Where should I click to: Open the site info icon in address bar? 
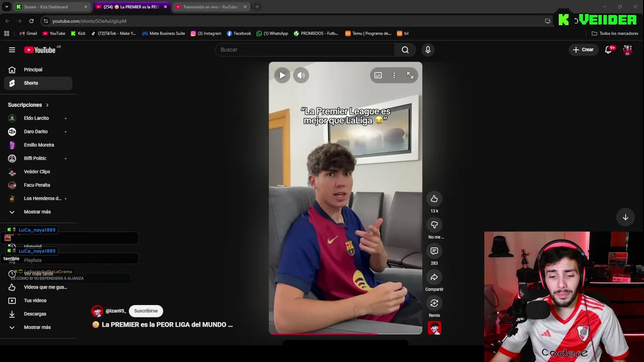46,21
